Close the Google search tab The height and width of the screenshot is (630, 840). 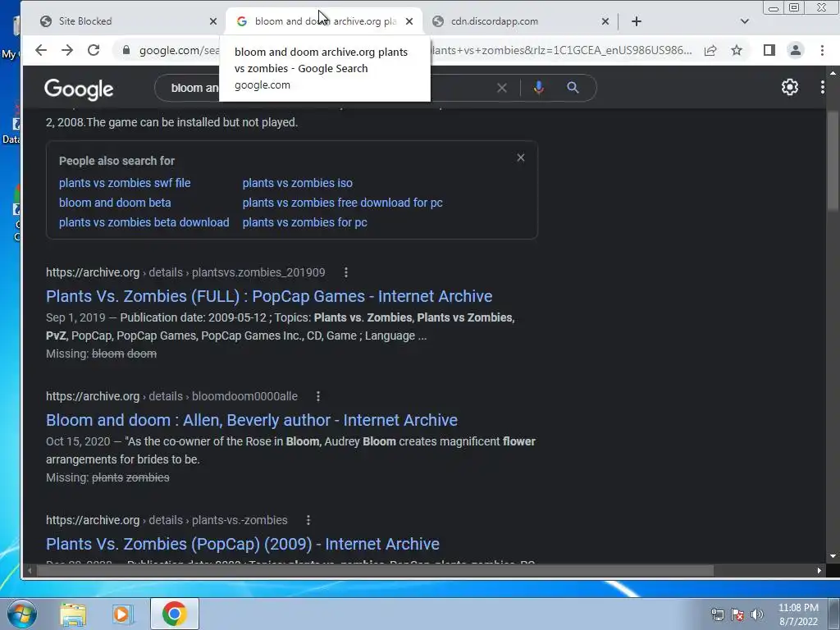(409, 21)
